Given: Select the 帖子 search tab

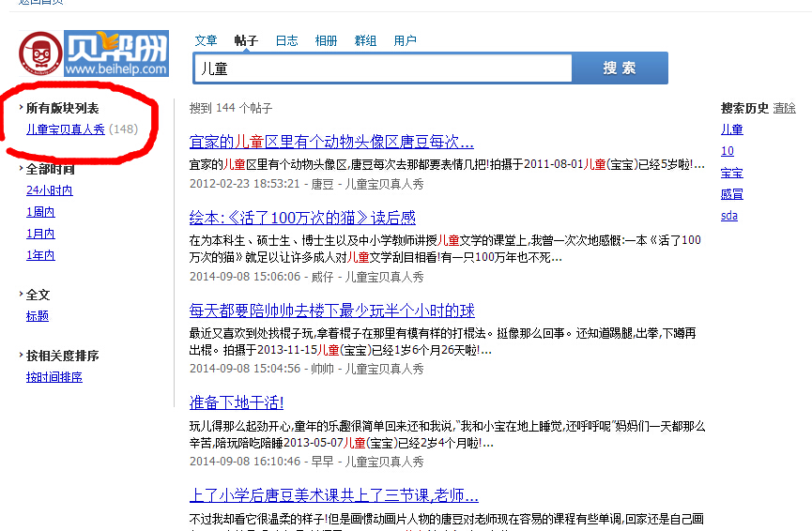Looking at the screenshot, I should coord(246,40).
